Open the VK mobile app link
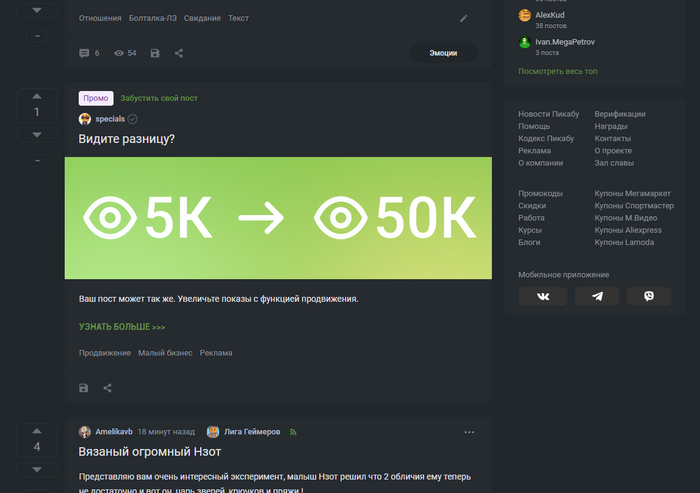Viewport: 700px width, 493px height. point(543,296)
